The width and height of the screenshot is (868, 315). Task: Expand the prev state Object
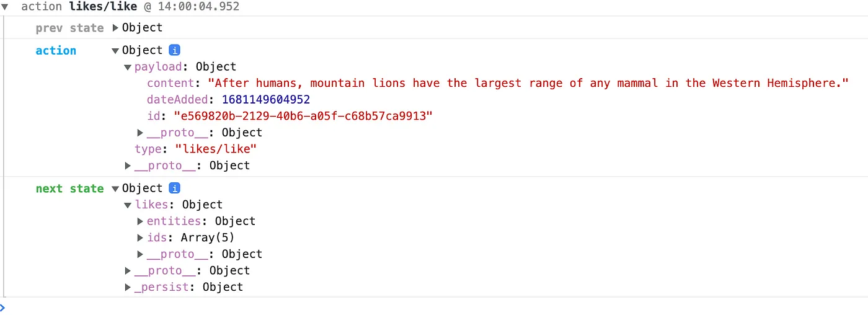tap(115, 28)
